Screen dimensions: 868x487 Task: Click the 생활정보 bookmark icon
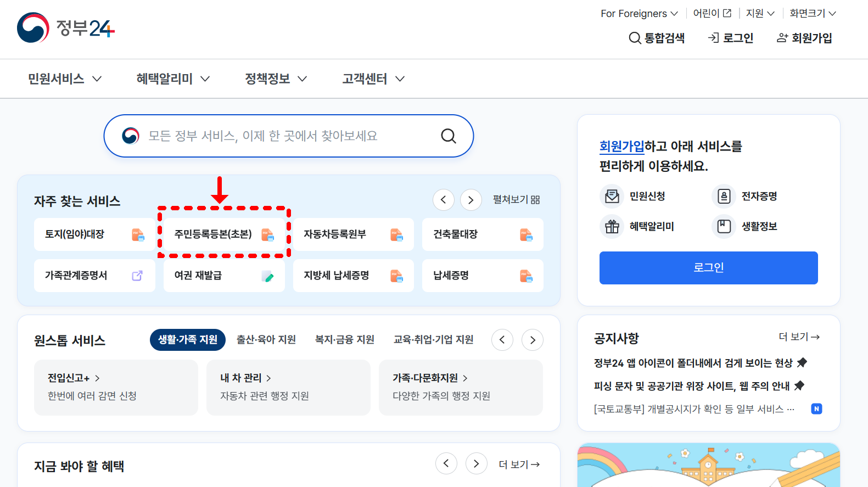[724, 226]
